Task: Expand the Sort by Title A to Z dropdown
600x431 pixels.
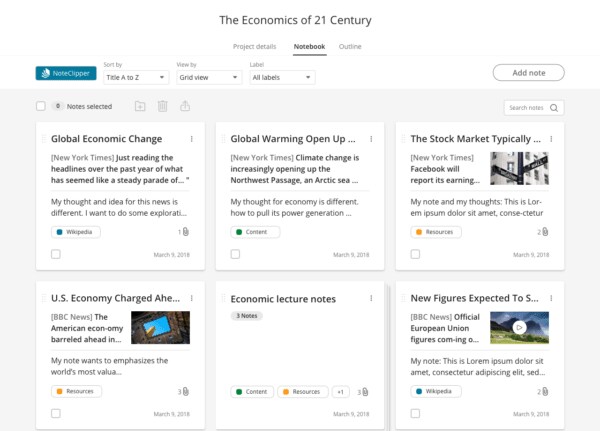Action: click(135, 77)
